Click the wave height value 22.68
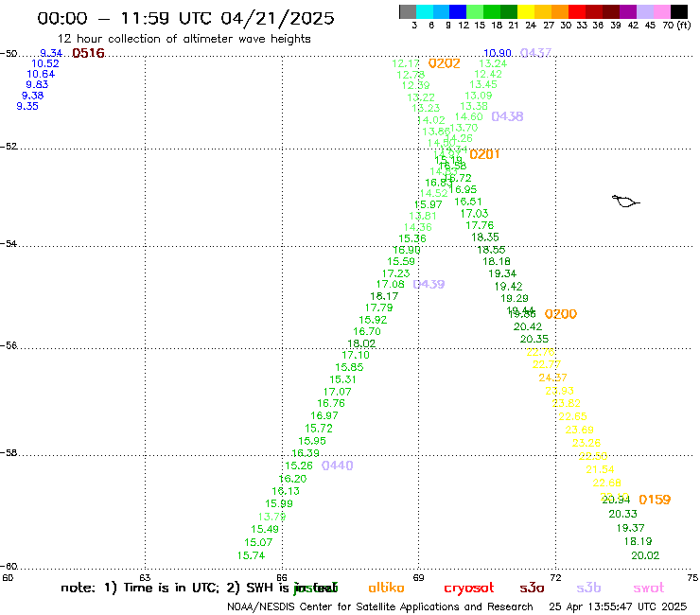This screenshot has height=615, width=700. [607, 483]
